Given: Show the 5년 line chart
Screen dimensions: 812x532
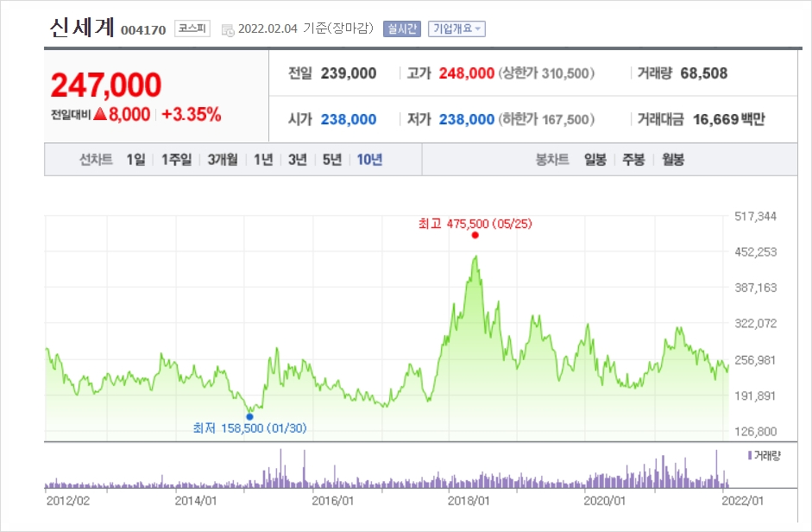Looking at the screenshot, I should pos(332,160).
